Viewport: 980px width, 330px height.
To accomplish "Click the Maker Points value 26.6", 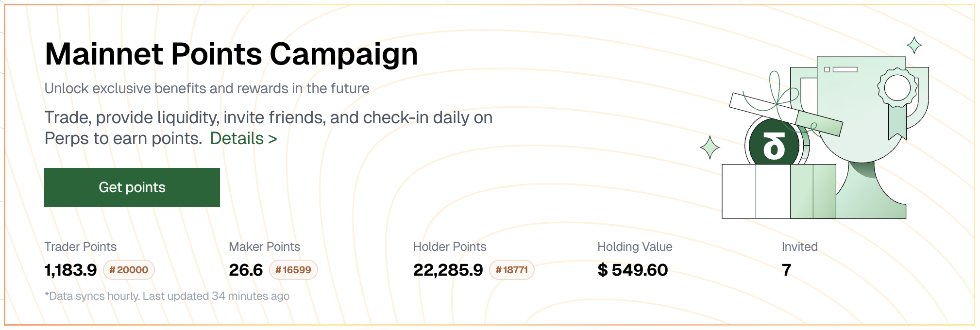I will (x=246, y=270).
